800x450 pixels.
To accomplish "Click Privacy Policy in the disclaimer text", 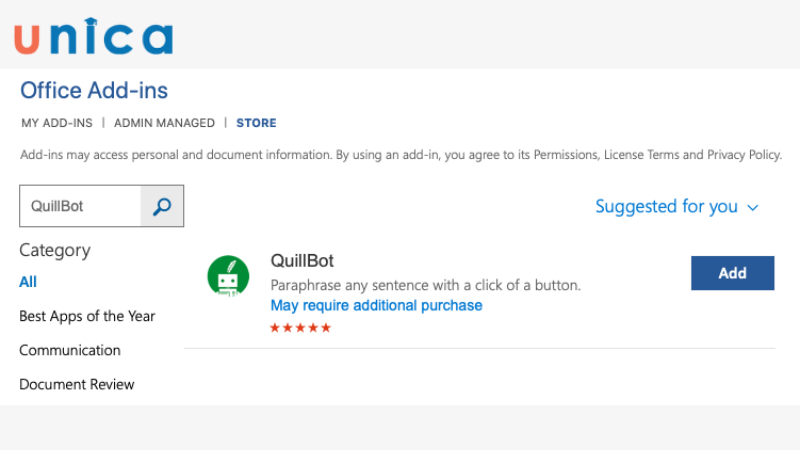I will click(x=743, y=155).
